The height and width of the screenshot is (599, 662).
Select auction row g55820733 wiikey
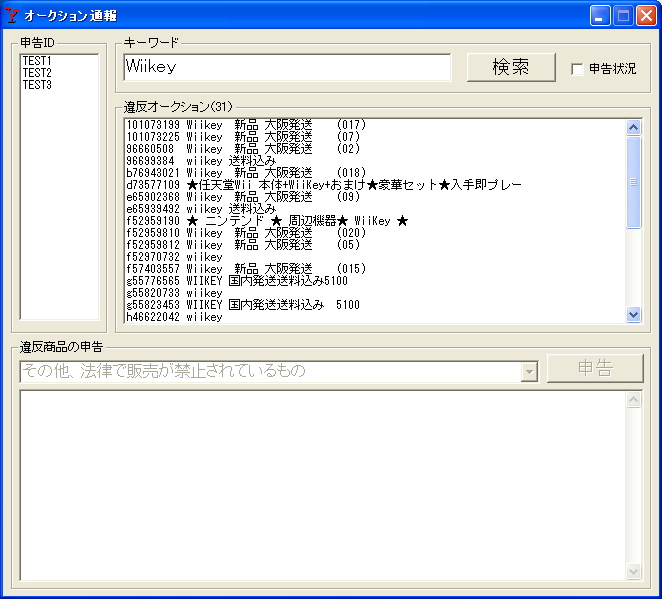coord(375,293)
